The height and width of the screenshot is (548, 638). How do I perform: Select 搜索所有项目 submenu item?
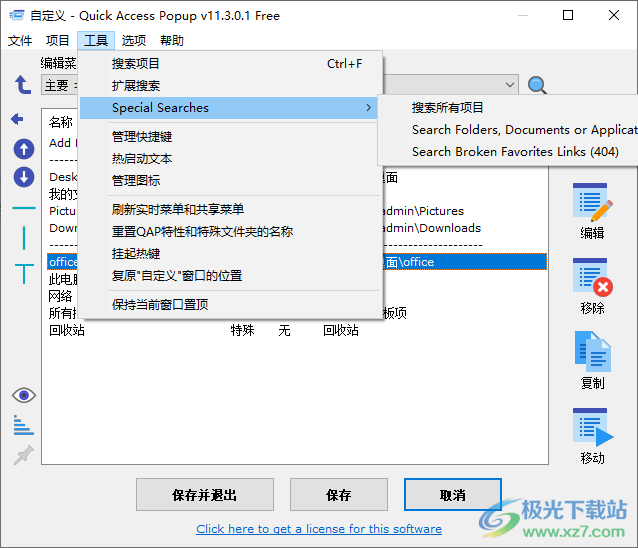click(509, 108)
